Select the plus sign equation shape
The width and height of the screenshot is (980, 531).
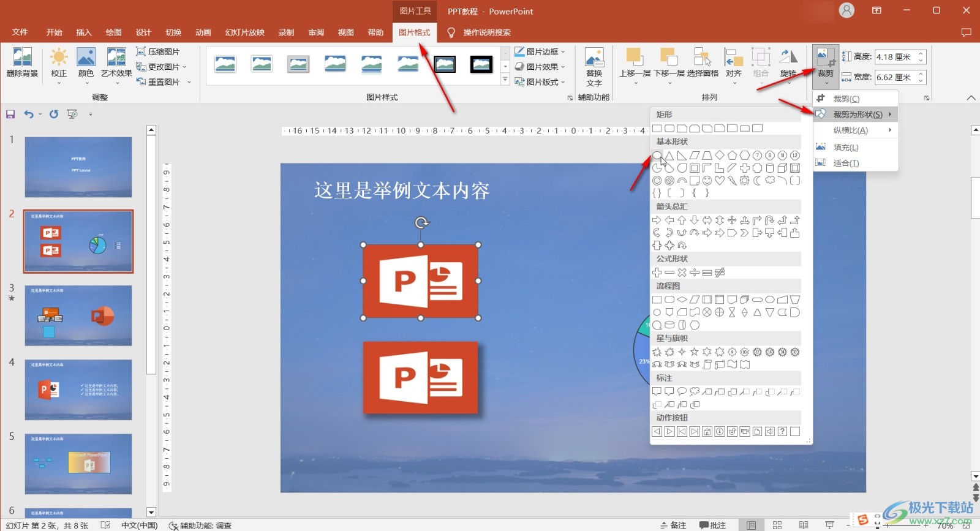[657, 273]
